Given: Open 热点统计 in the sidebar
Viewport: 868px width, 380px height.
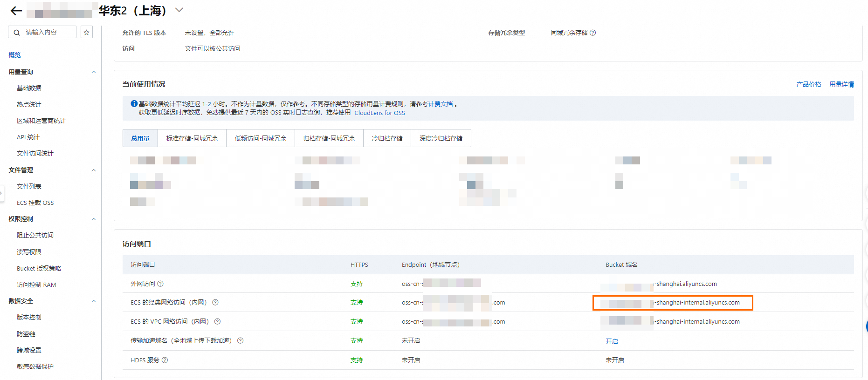Looking at the screenshot, I should (x=29, y=104).
